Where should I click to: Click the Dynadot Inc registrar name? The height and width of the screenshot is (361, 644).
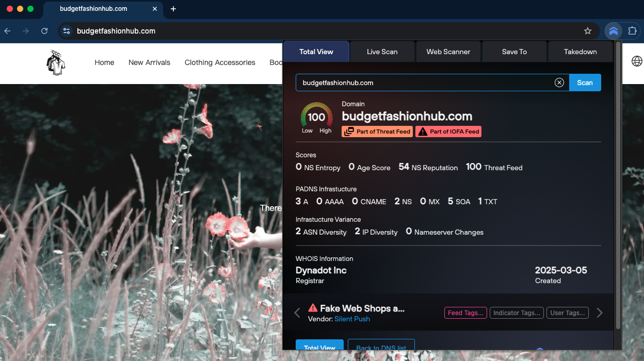pyautogui.click(x=321, y=270)
